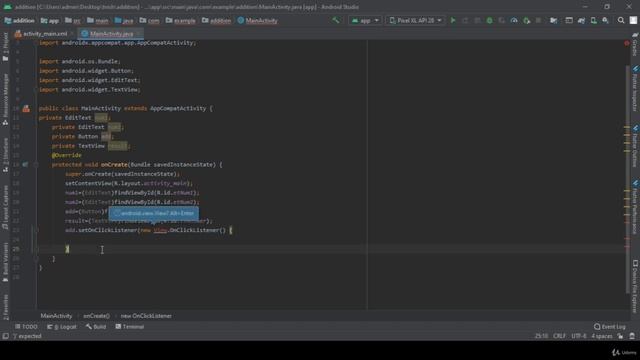The width and height of the screenshot is (640, 360).
Task: Click the MainActivity breadcrumb in navigation bar
Action: (258, 20)
